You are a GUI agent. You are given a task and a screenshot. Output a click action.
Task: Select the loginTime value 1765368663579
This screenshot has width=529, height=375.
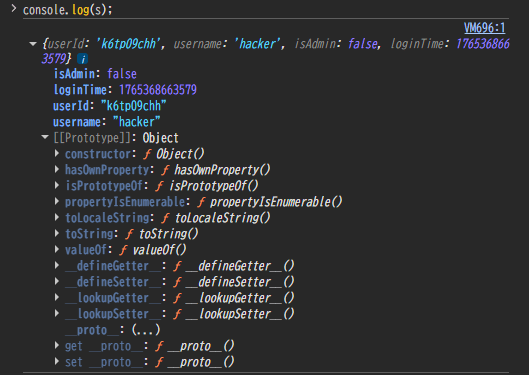158,90
